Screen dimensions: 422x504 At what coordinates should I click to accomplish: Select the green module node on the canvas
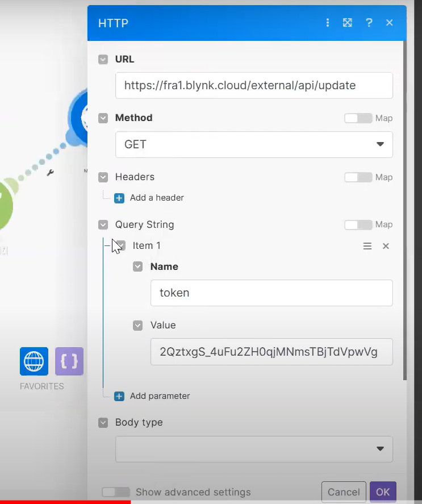[x=6, y=206]
